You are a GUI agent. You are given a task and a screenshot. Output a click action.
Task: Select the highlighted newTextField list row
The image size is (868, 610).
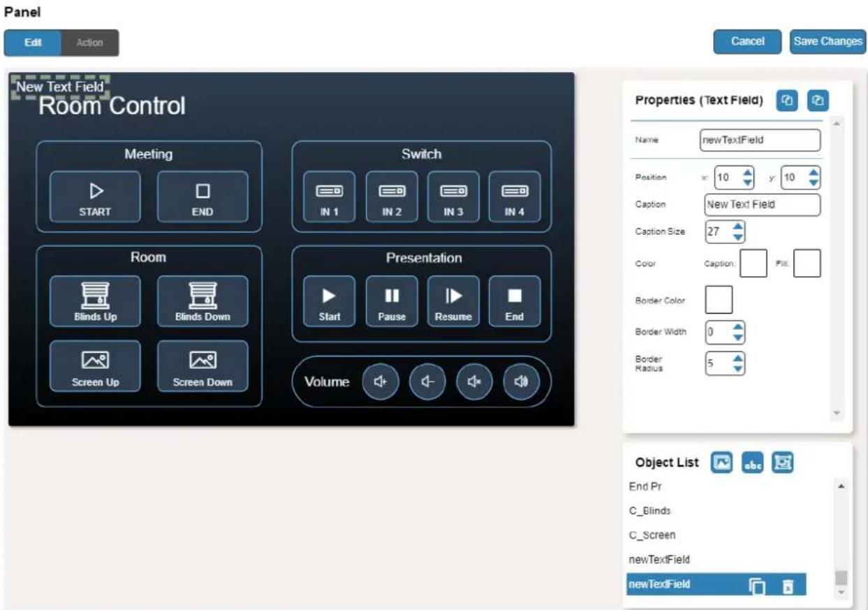coord(716,585)
